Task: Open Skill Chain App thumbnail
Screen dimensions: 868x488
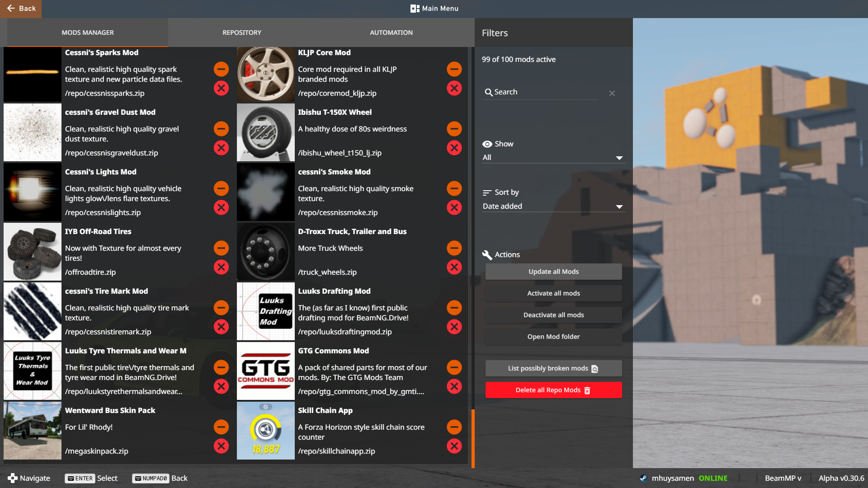Action: (266, 431)
